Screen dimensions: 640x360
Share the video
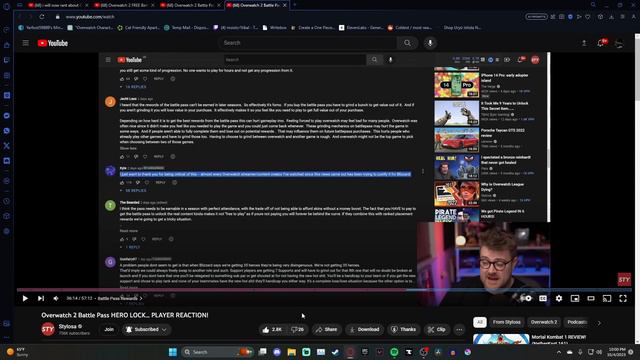click(x=326, y=329)
